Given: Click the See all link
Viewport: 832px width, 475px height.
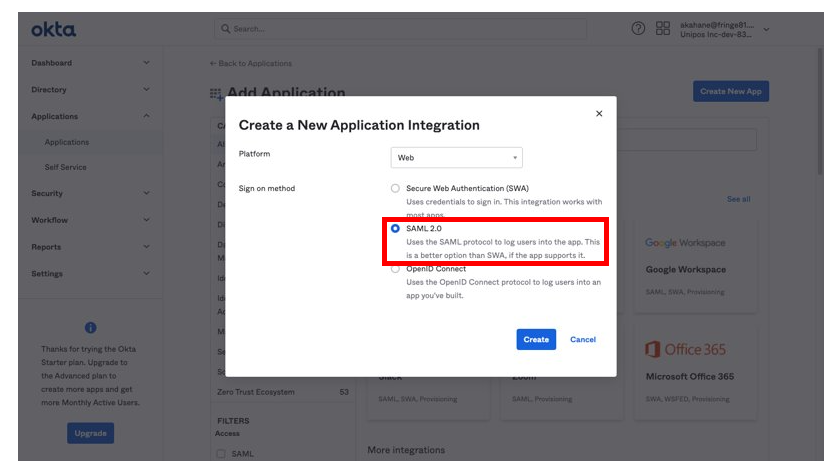Looking at the screenshot, I should click(739, 199).
